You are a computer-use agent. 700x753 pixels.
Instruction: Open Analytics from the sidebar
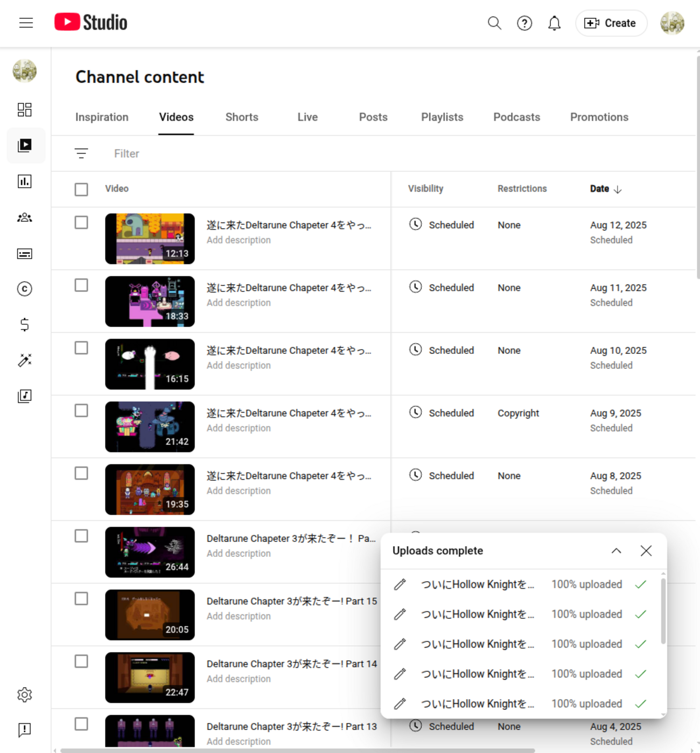tap(25, 182)
